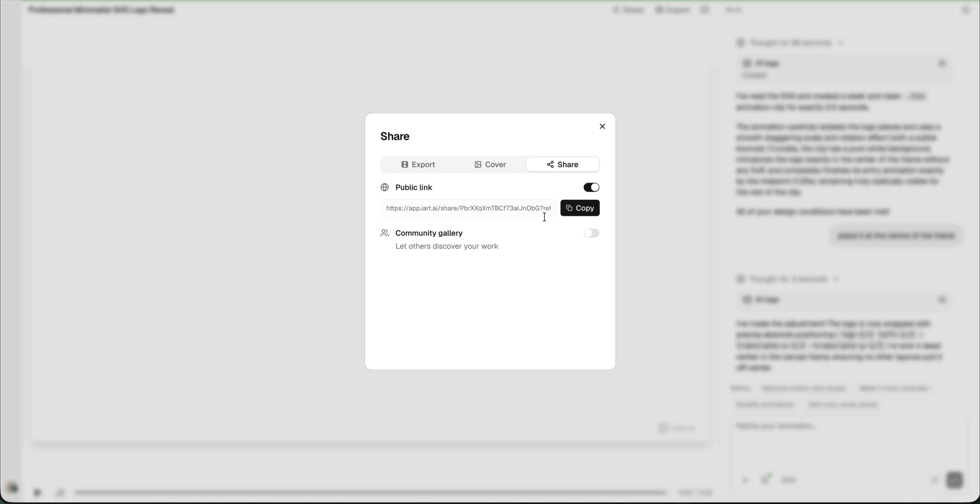
Task: Click the Community gallery label
Action: click(x=429, y=233)
